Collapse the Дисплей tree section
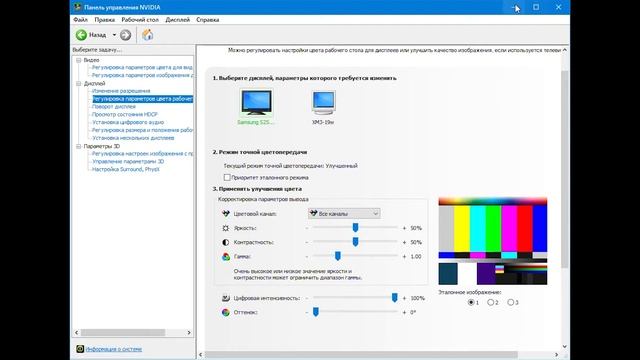Image resolution: width=640 pixels, height=360 pixels. (79, 83)
